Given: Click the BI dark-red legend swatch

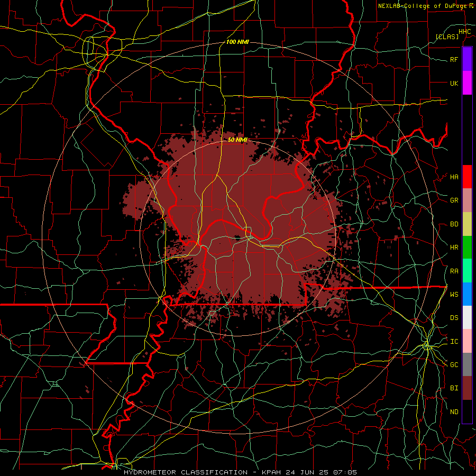Looking at the screenshot, I should (467, 388).
